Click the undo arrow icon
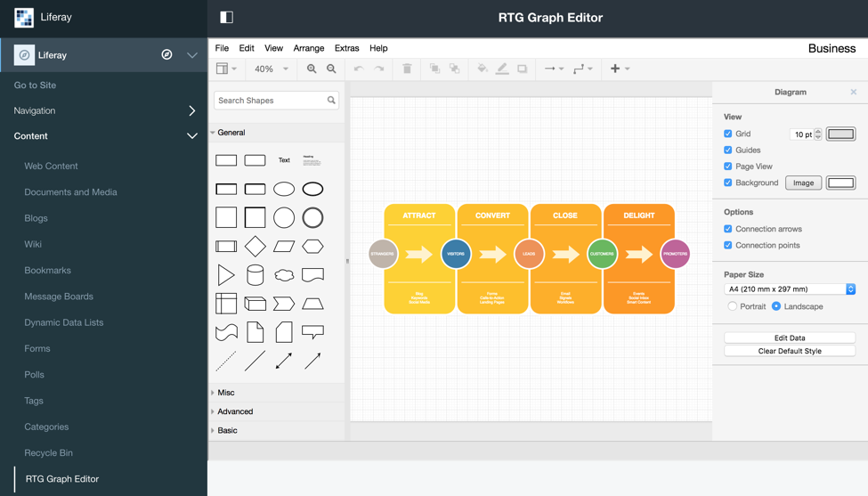Image resolution: width=868 pixels, height=496 pixels. coord(359,69)
